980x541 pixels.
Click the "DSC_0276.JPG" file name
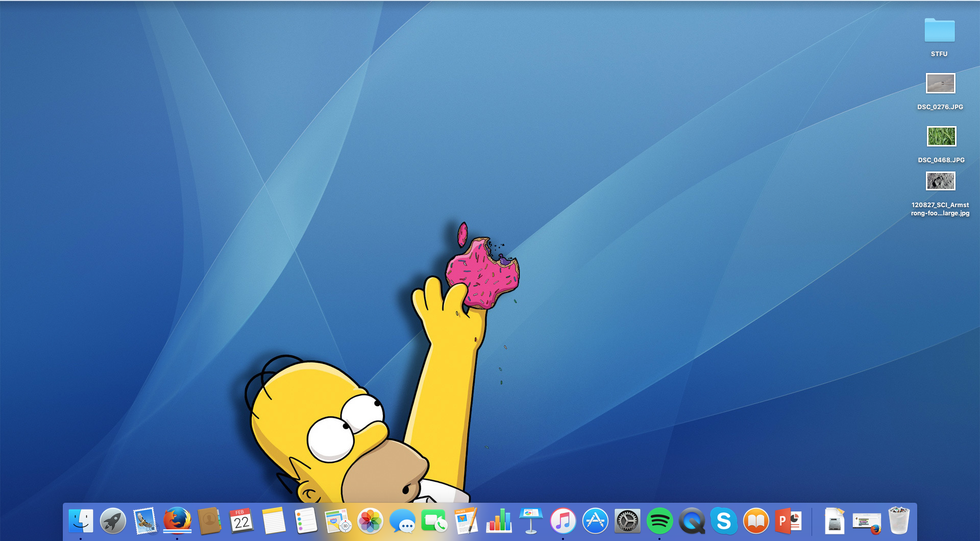[x=940, y=107]
